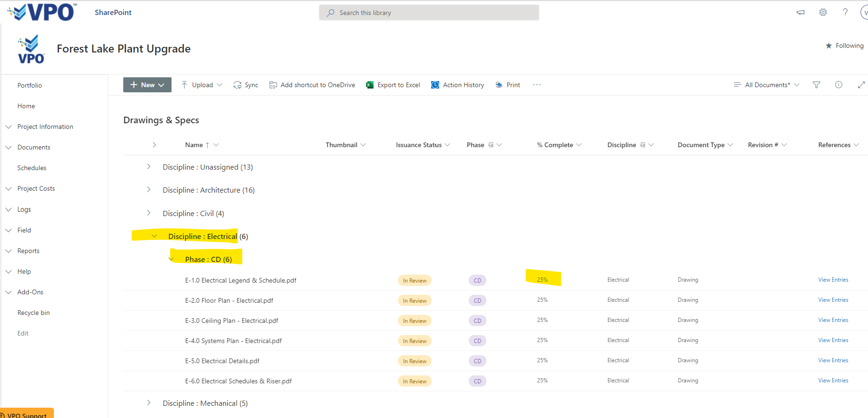Open the more options ellipsis in toolbar

pyautogui.click(x=537, y=85)
